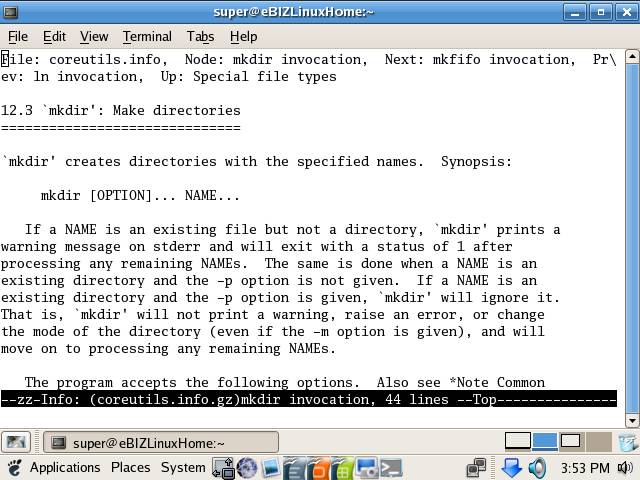Switch to the first workspace in switcher
Viewport: 640px width, 480px height.
point(517,441)
